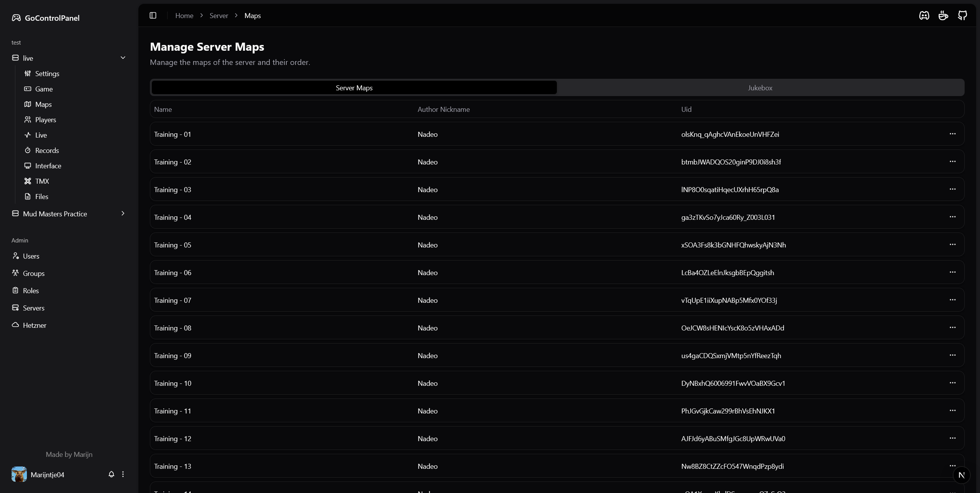The width and height of the screenshot is (980, 493).
Task: Expand Mud Masters Practice server
Action: click(x=123, y=214)
